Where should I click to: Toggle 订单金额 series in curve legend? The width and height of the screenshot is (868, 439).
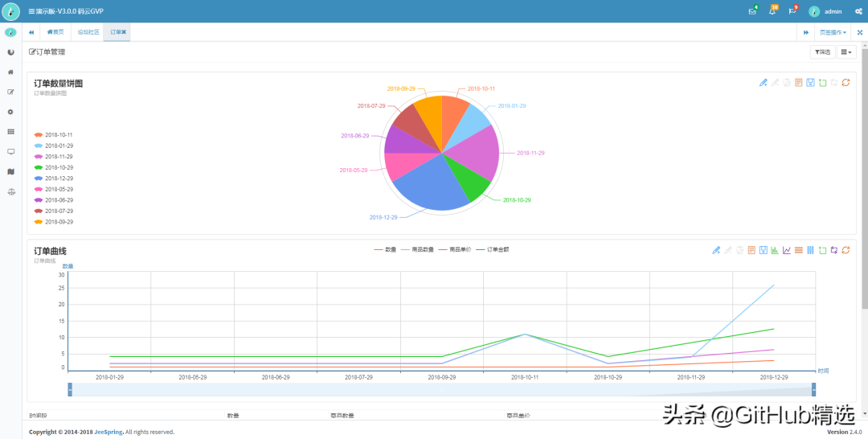(492, 250)
